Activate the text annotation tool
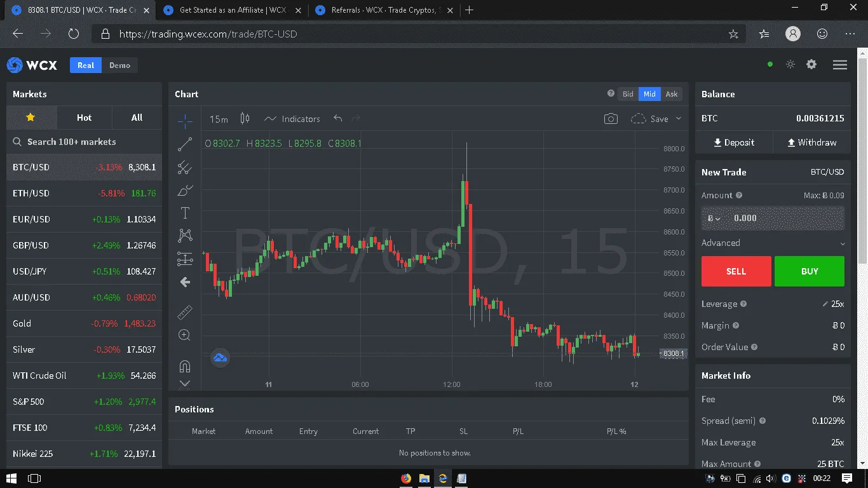868x488 pixels. [185, 213]
